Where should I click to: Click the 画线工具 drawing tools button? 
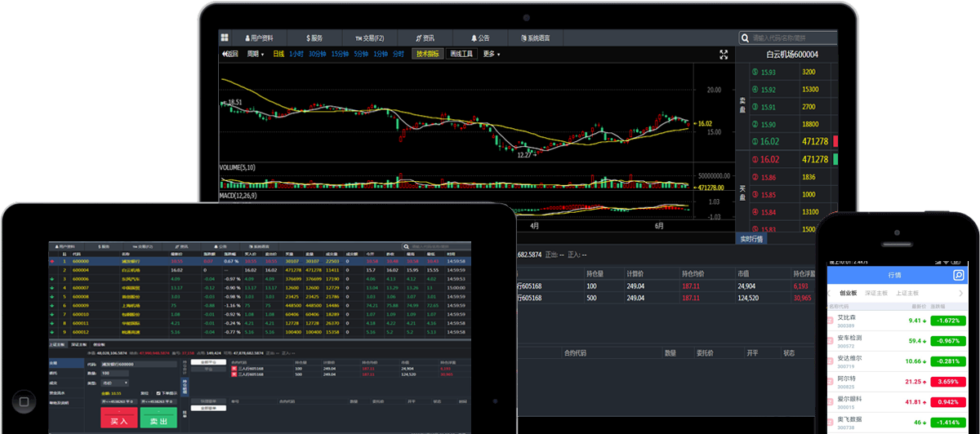click(462, 54)
